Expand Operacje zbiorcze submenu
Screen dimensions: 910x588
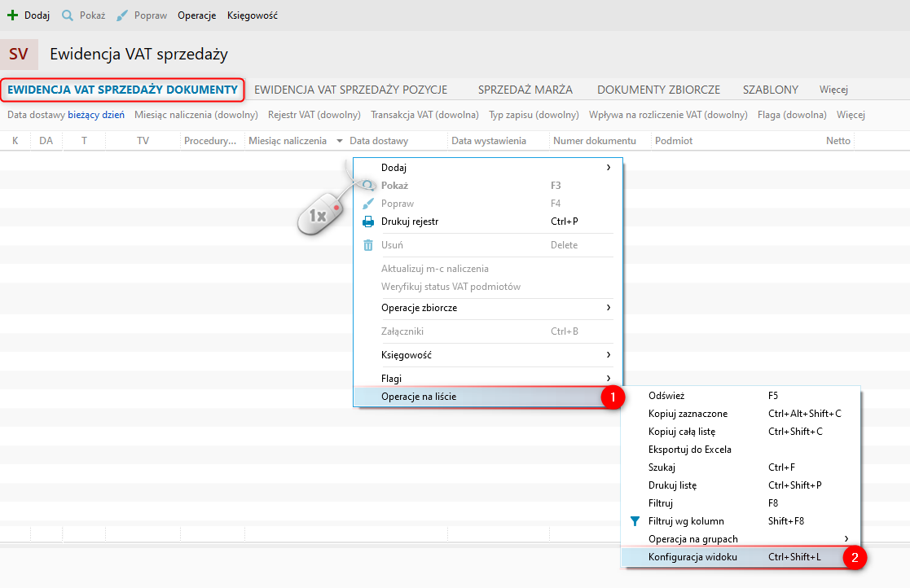pos(488,308)
